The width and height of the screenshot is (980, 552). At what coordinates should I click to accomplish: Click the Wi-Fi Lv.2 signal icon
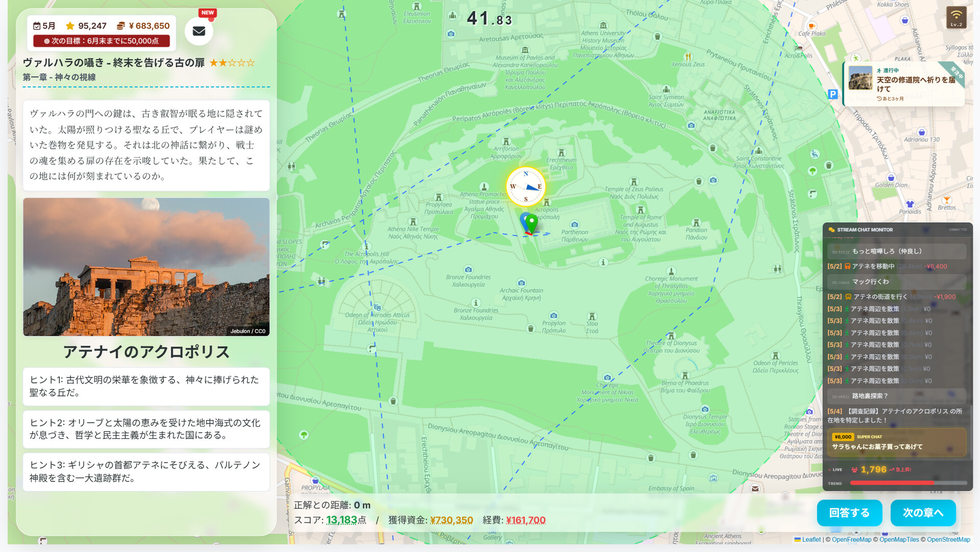(956, 17)
